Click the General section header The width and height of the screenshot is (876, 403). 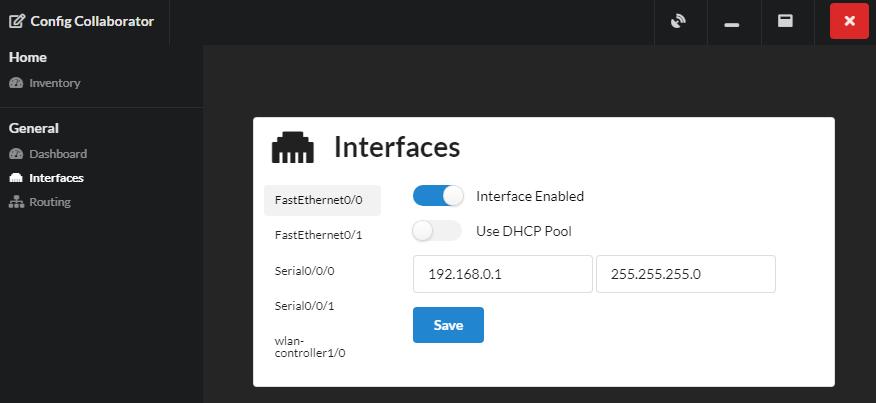[34, 129]
